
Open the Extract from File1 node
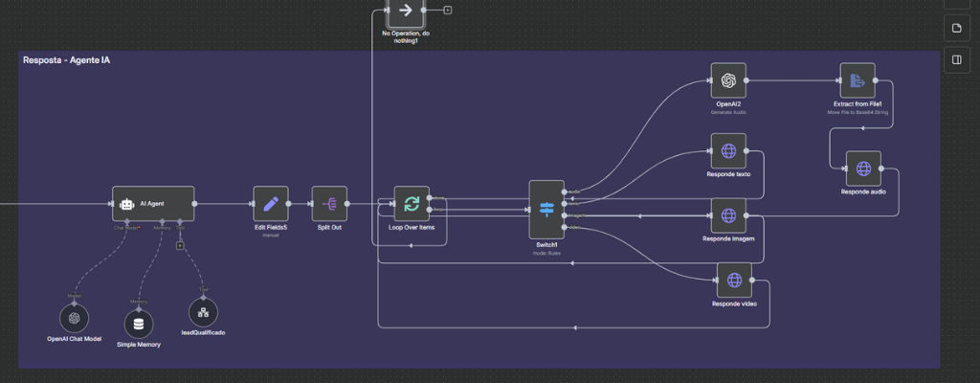[x=857, y=80]
